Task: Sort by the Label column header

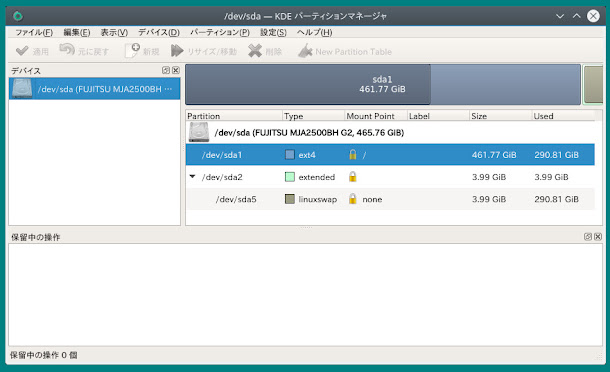Action: (438, 116)
